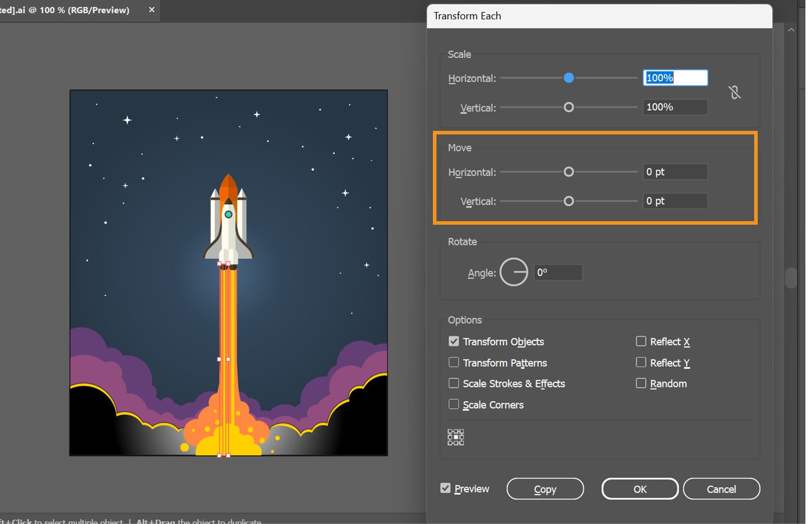Viewport: 812px width, 524px height.
Task: Turn on Scale Corners
Action: [x=454, y=404]
